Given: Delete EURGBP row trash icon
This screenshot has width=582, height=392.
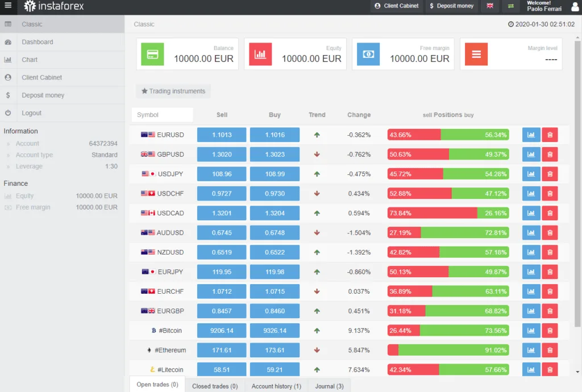Looking at the screenshot, I should click(550, 311).
